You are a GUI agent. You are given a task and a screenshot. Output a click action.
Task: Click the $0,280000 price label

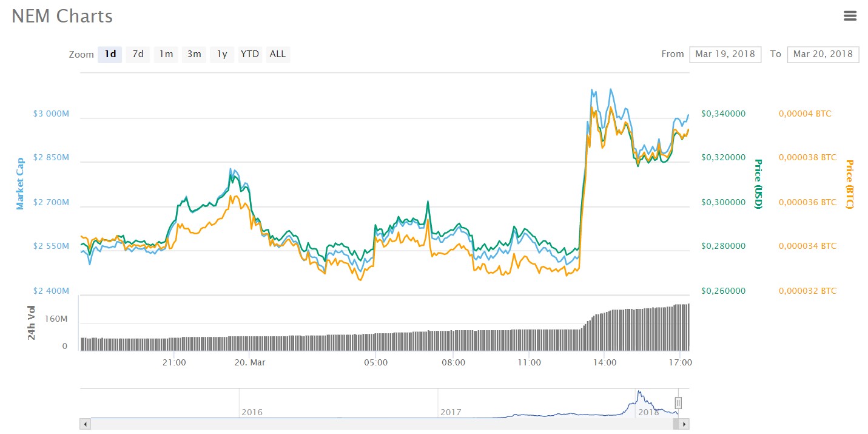724,246
